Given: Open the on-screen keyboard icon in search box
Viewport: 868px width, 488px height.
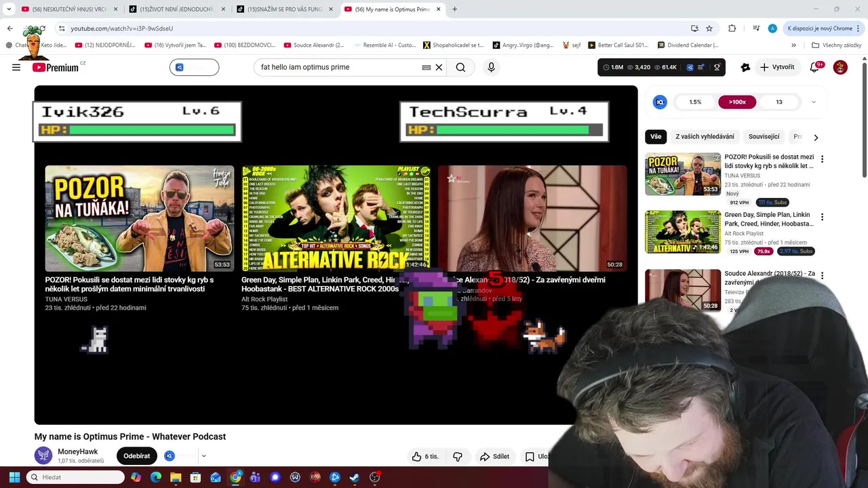Looking at the screenshot, I should pyautogui.click(x=427, y=67).
